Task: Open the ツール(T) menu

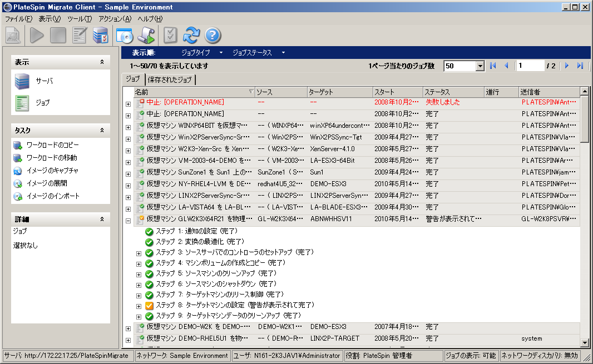Action: (x=79, y=19)
